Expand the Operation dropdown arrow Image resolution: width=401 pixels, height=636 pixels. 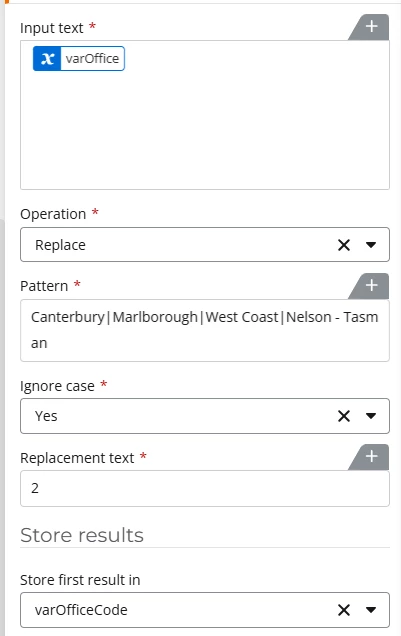[371, 245]
